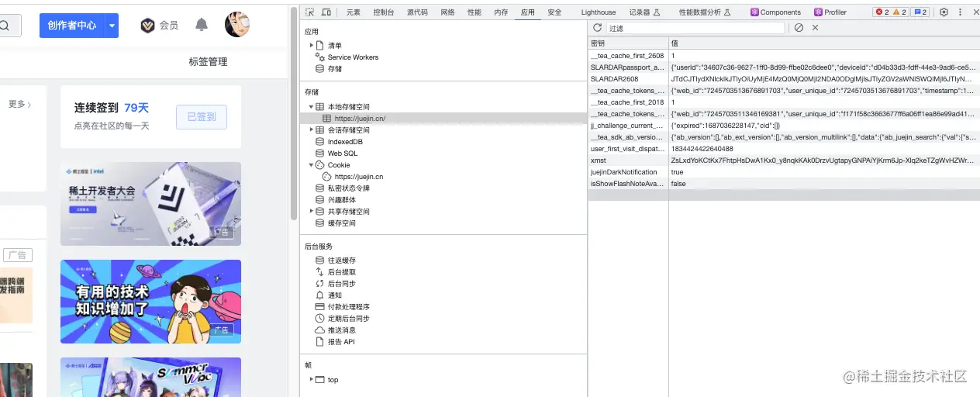This screenshot has width=980, height=397.
Task: Click the 定期后台同步 clock icon
Action: (x=319, y=319)
